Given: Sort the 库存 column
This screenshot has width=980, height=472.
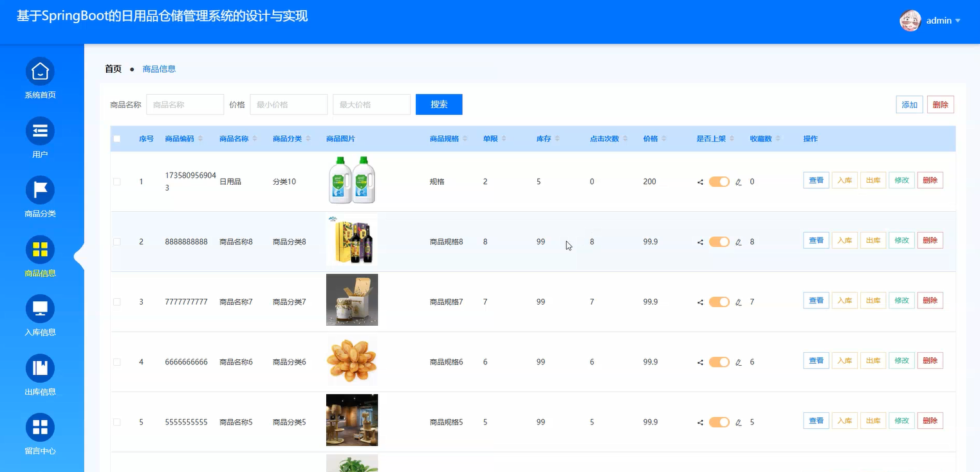Looking at the screenshot, I should [557, 138].
